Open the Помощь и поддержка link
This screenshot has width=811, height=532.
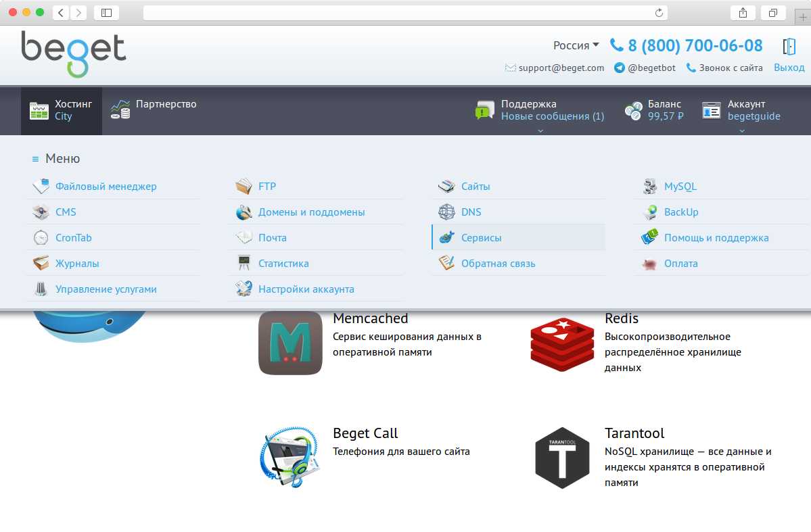coord(716,238)
